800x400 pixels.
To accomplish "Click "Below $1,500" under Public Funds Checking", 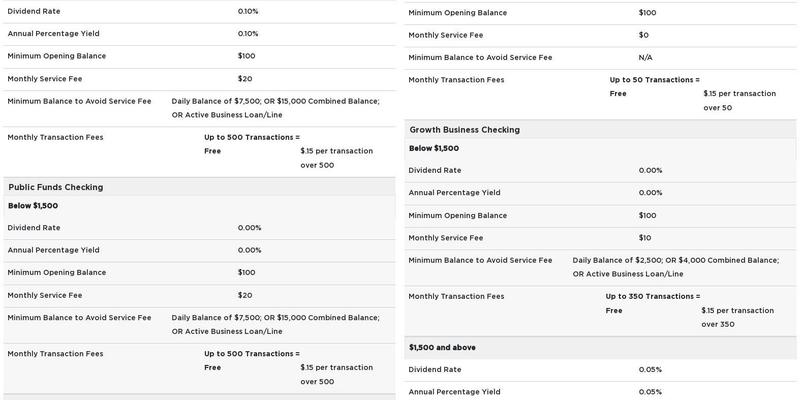I will click(x=33, y=206).
